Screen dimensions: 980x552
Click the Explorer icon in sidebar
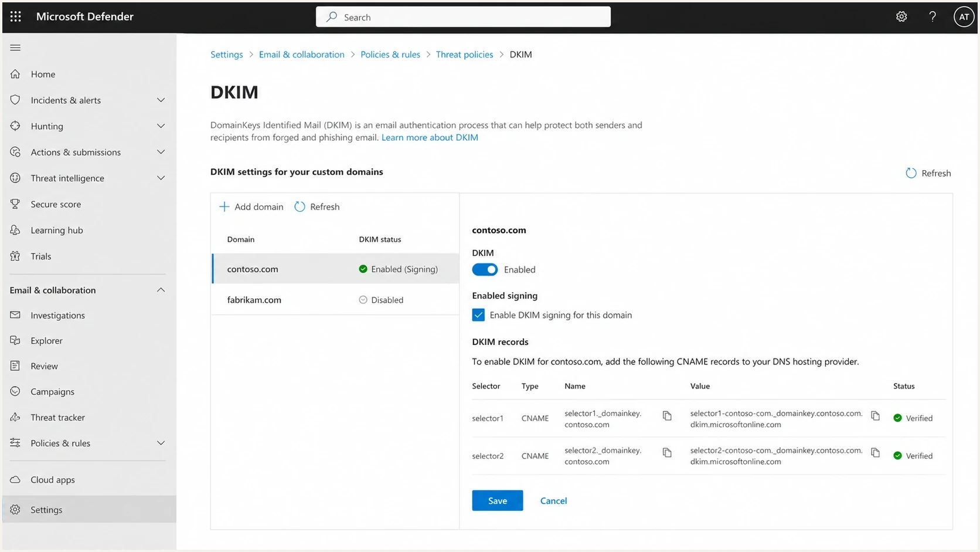(x=15, y=340)
